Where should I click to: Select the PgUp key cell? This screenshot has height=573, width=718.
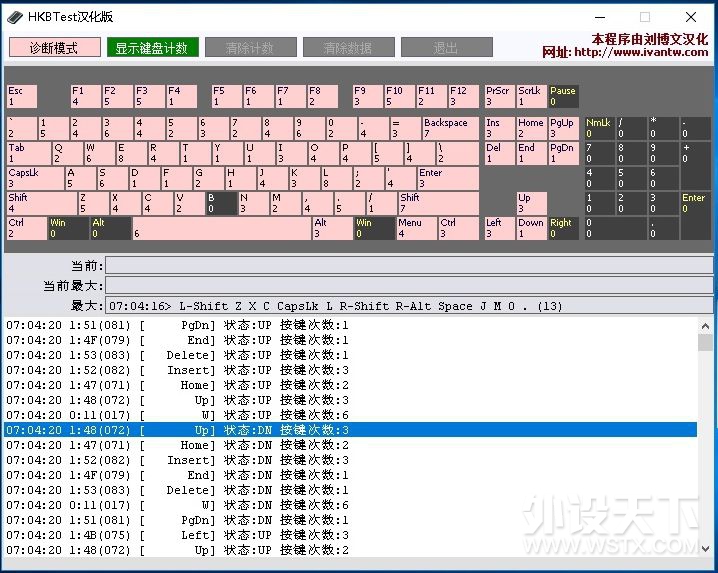click(564, 128)
